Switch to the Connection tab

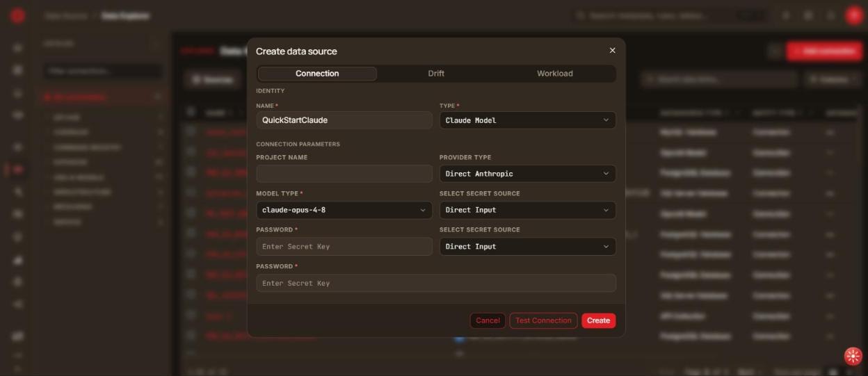(317, 74)
